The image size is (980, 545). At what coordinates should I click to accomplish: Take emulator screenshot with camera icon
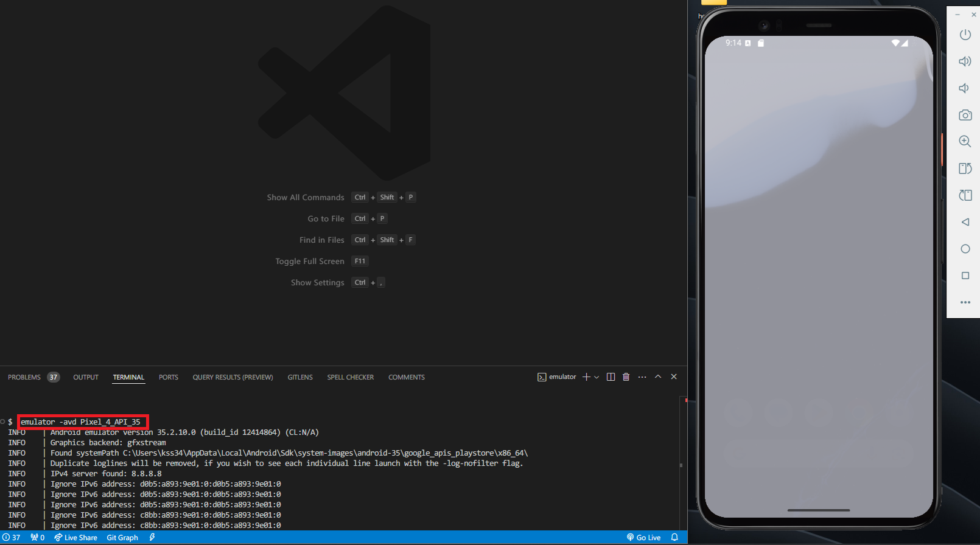pos(965,115)
